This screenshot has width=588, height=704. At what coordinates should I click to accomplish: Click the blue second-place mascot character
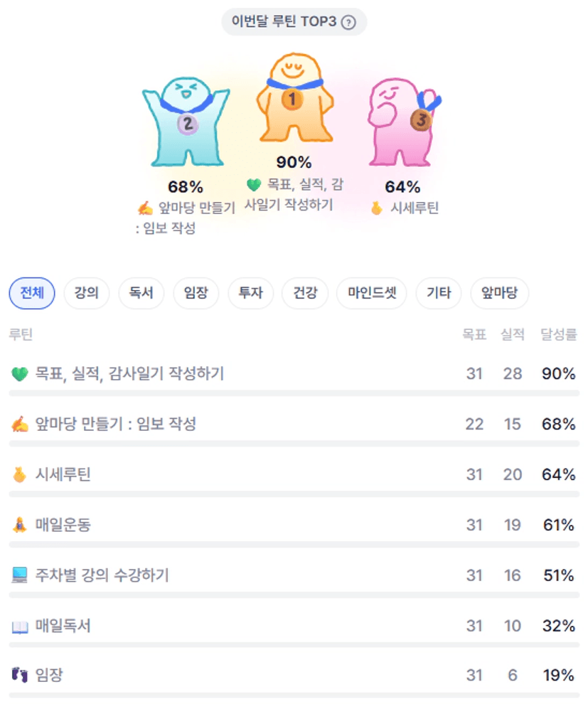(x=186, y=122)
